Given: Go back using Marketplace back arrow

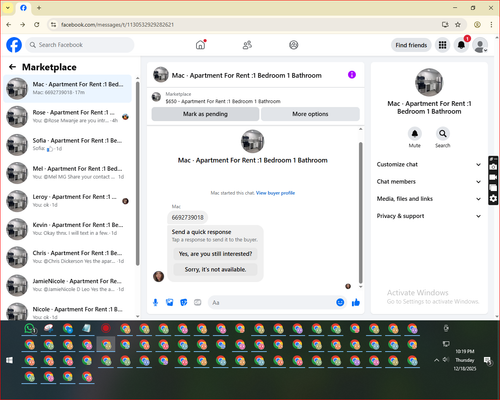Looking at the screenshot, I should tap(12, 67).
